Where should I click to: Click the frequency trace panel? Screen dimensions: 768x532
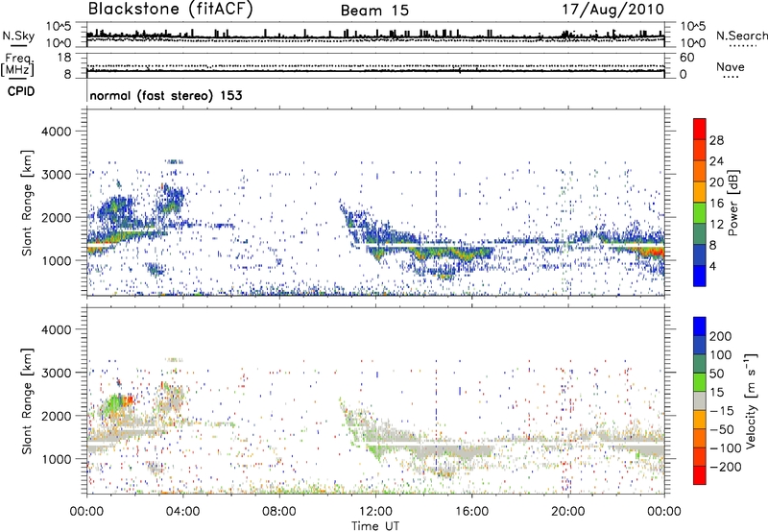(375, 65)
